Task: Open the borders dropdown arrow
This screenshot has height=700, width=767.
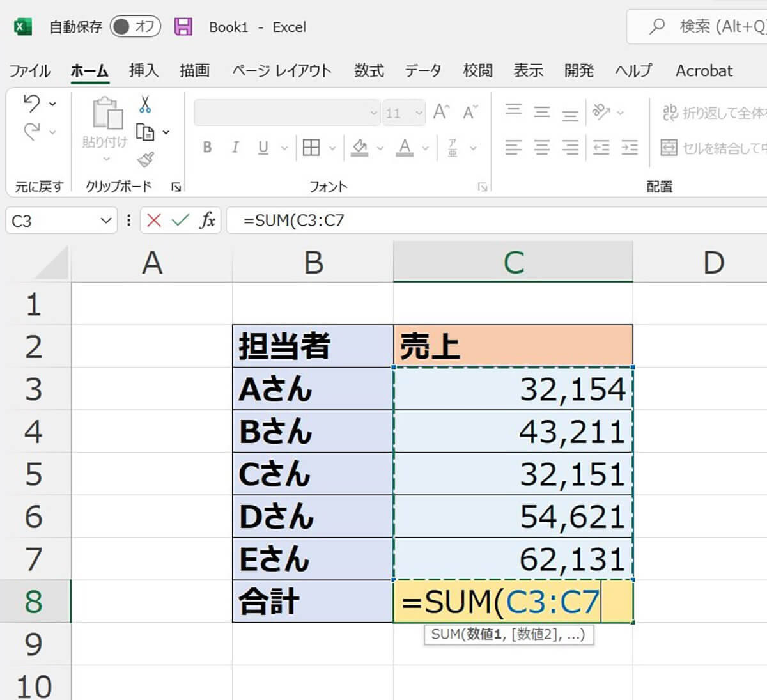Action: pos(332,148)
